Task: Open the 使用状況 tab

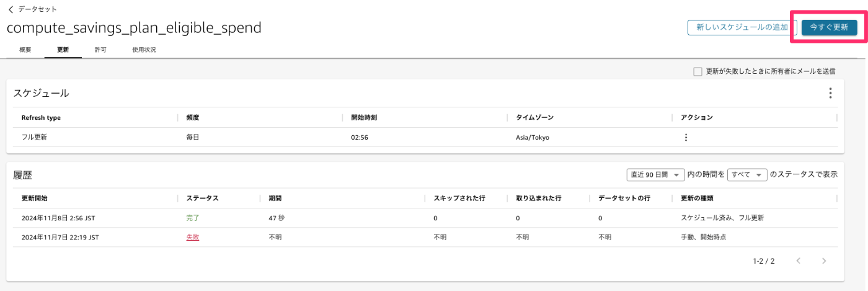Action: 144,50
